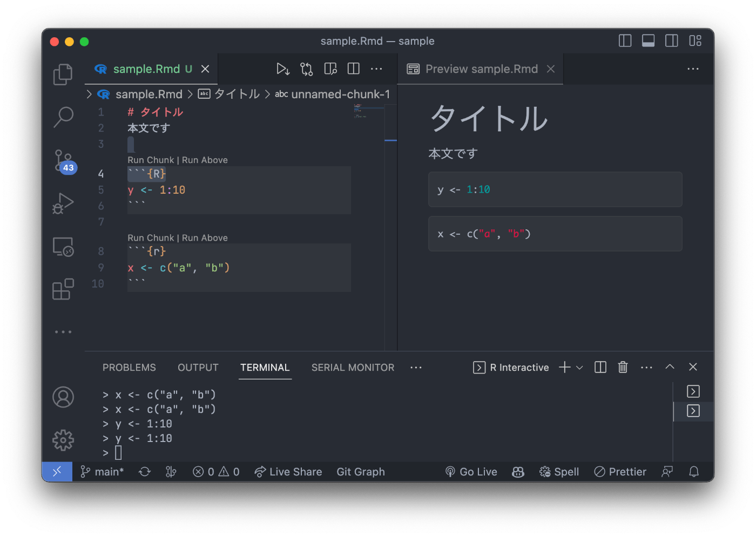Open the Extensions view
The height and width of the screenshot is (537, 756).
[x=63, y=289]
